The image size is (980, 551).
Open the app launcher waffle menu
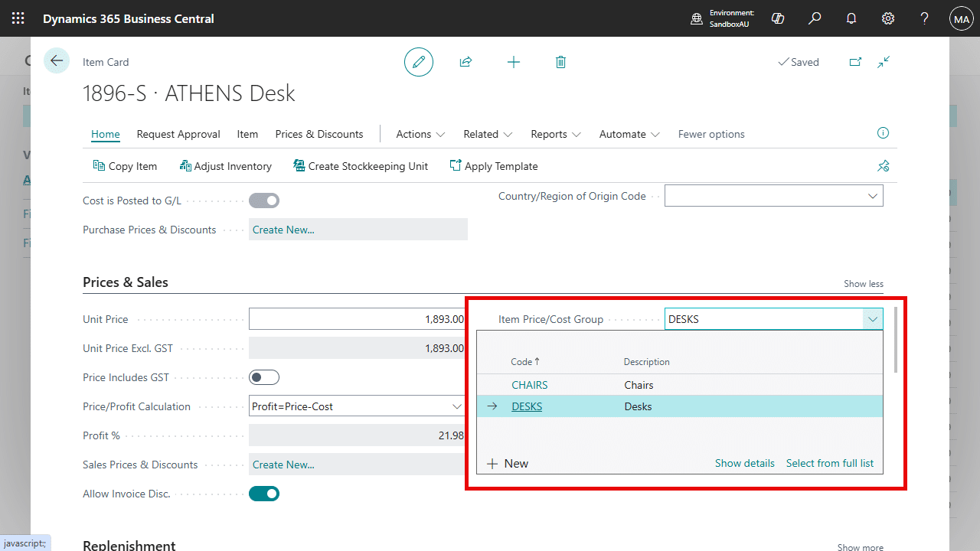coord(18,18)
